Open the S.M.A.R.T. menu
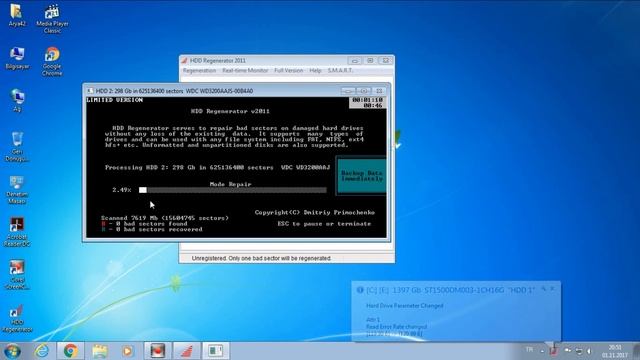Screen dimensions: 640x360 pos(340,71)
